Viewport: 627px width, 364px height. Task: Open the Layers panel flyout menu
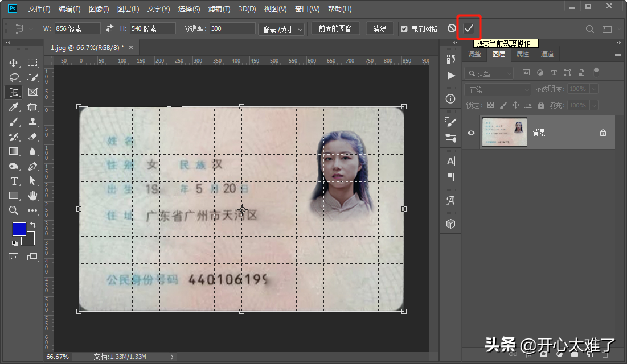pos(618,54)
